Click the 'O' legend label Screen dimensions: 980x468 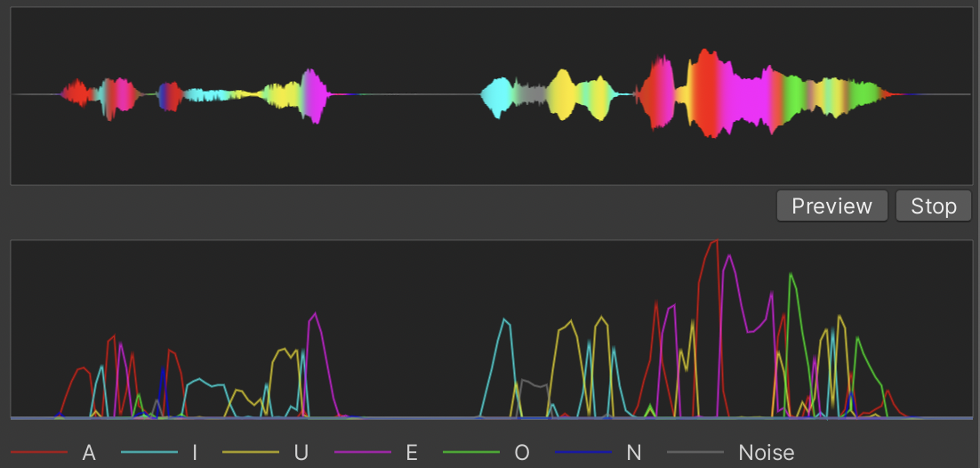coord(522,452)
